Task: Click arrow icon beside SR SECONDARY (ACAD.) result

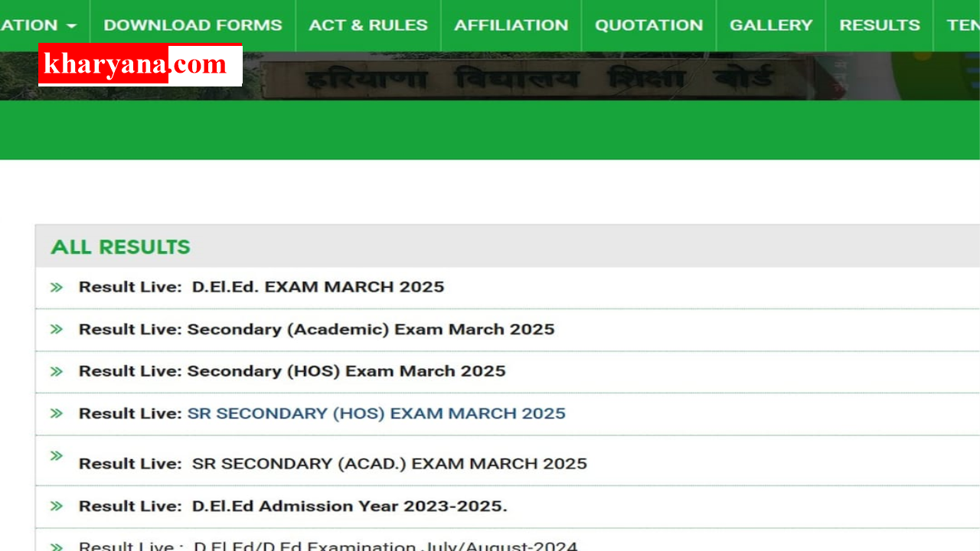Action: click(x=57, y=457)
